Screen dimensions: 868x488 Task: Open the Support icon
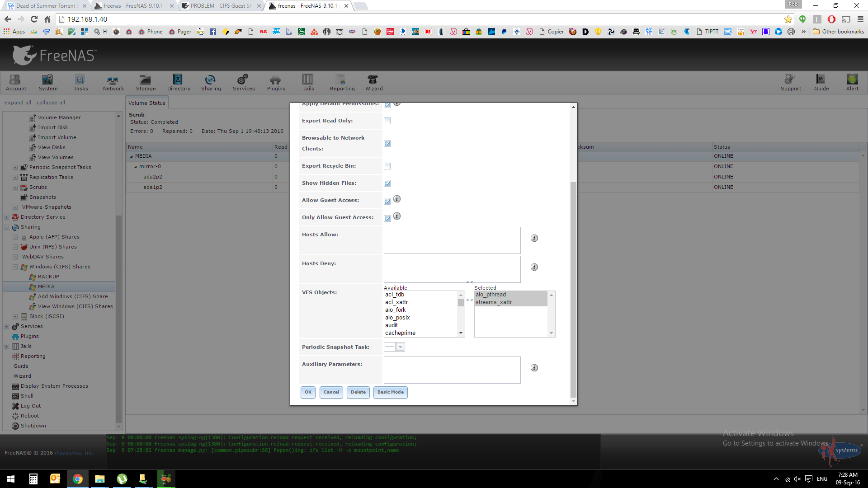(791, 83)
